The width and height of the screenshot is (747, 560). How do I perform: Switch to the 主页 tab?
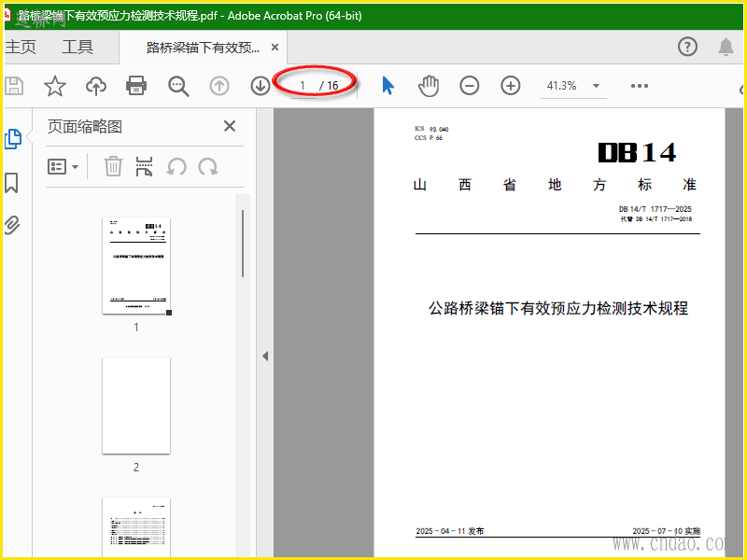pyautogui.click(x=21, y=47)
